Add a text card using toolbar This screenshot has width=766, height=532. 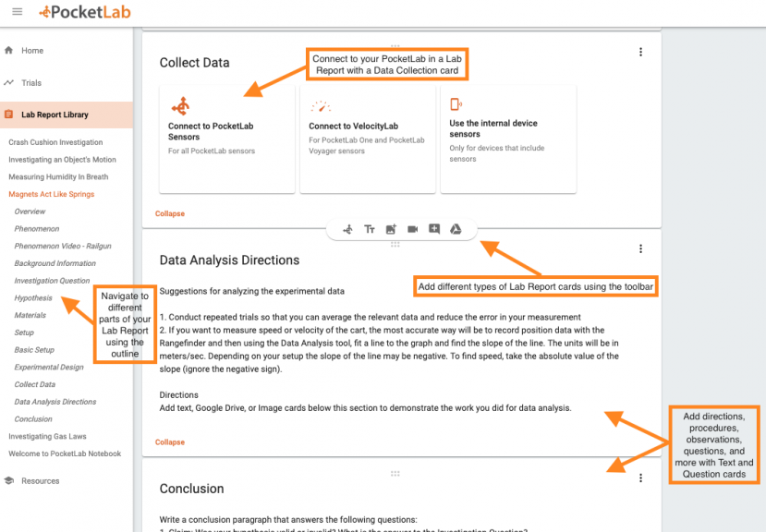(x=370, y=229)
